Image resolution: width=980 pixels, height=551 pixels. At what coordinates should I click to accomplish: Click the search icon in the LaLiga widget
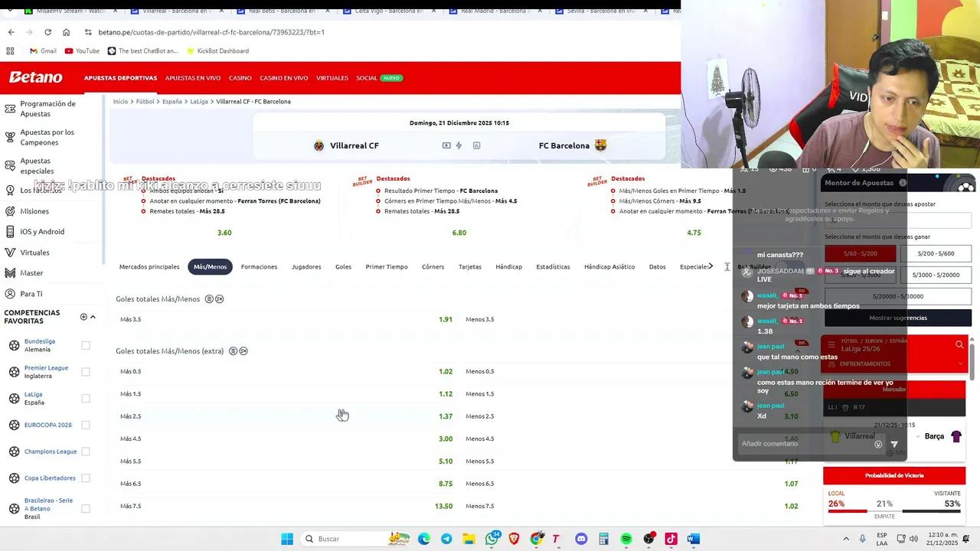pos(959,345)
